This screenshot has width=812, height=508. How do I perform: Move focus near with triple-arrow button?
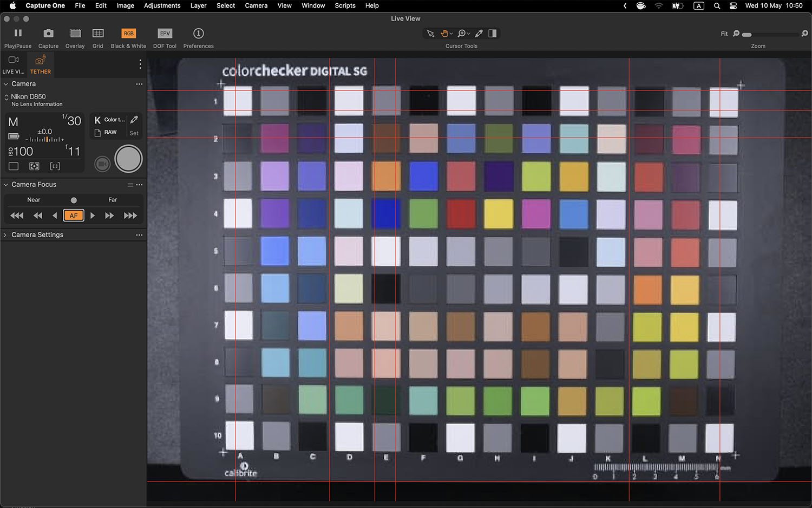[17, 216]
